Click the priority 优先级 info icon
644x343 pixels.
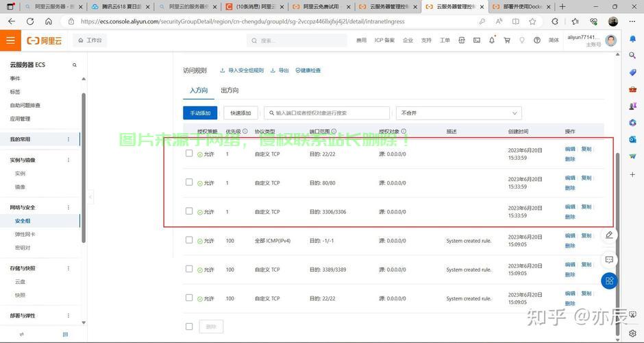coord(245,131)
